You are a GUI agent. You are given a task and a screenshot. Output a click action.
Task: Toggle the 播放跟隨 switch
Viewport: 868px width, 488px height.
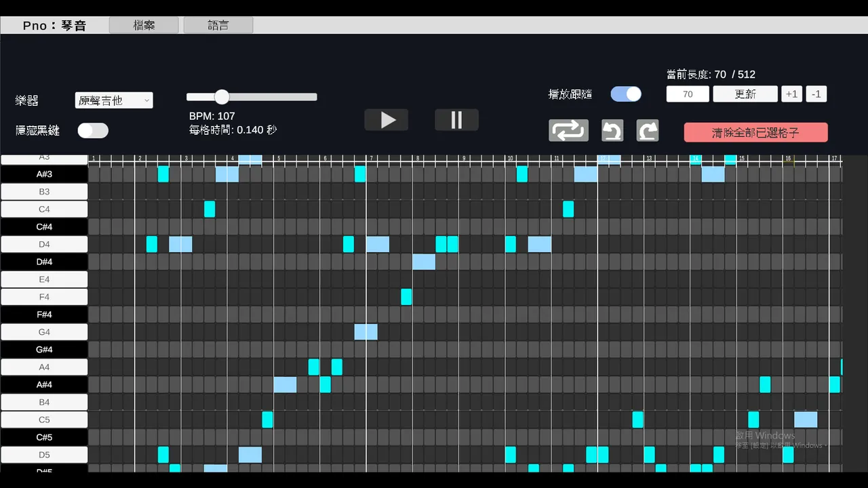[626, 94]
